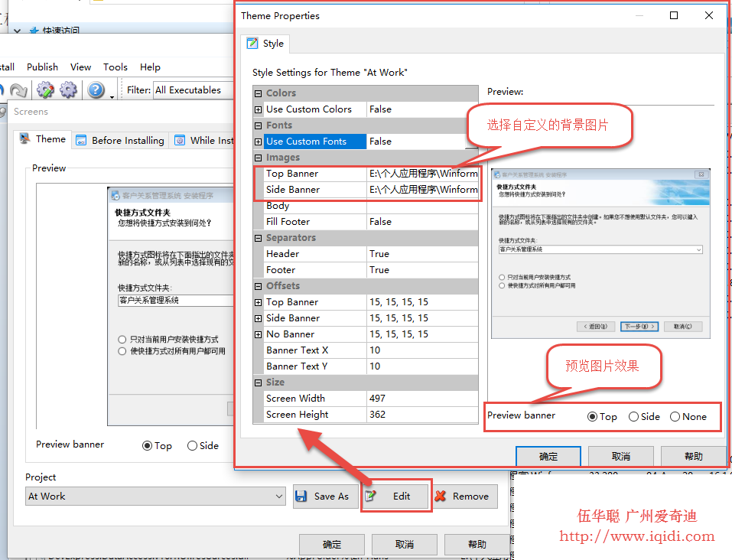732x560 pixels.
Task: Click the plain gear settings toolbar icon
Action: coord(68,90)
